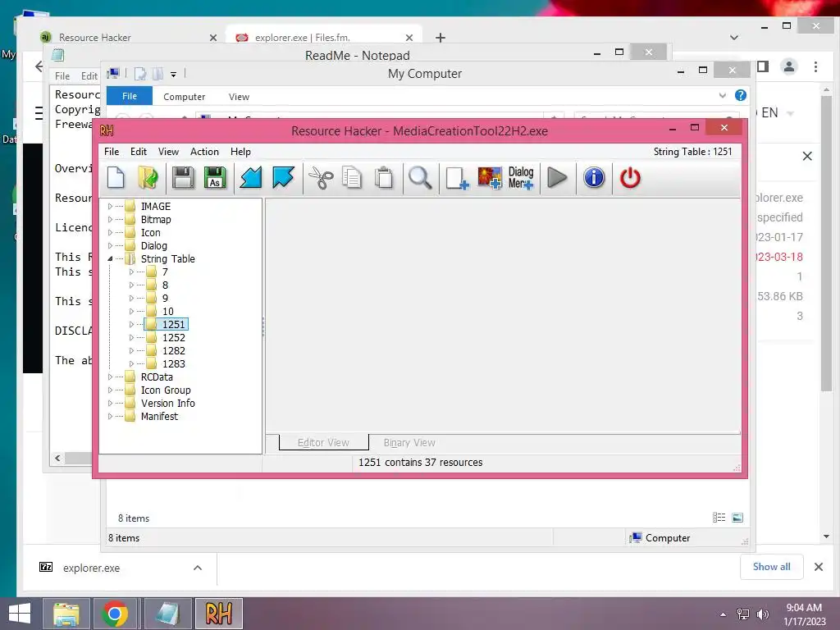
Task: Expand the IMAGE tree node
Action: [111, 206]
